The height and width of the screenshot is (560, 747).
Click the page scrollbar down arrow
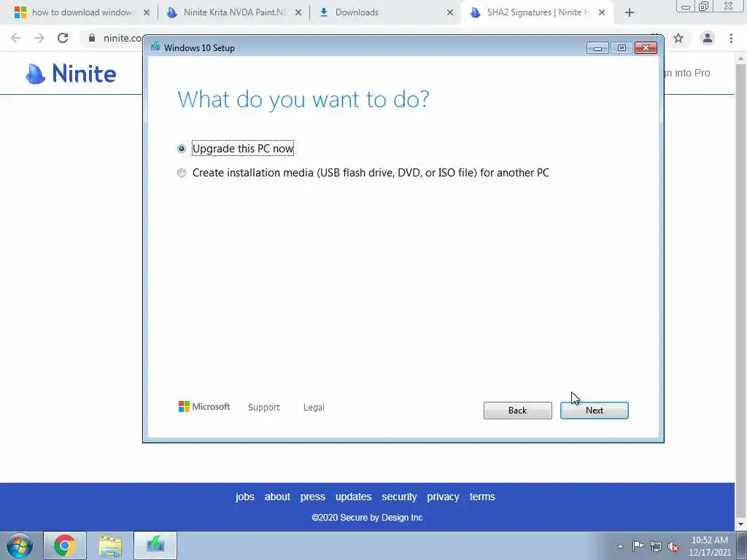(741, 525)
